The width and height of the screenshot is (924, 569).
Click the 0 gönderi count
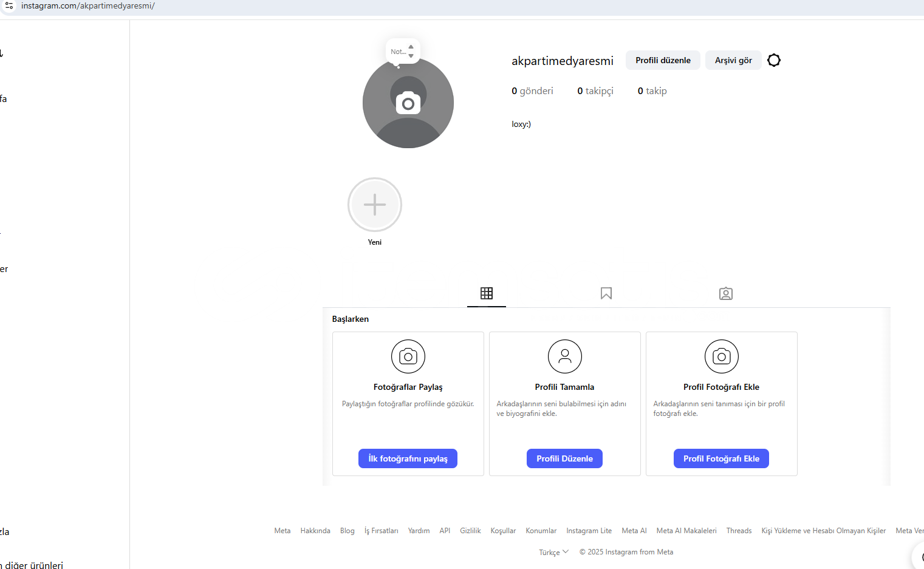pos(532,90)
